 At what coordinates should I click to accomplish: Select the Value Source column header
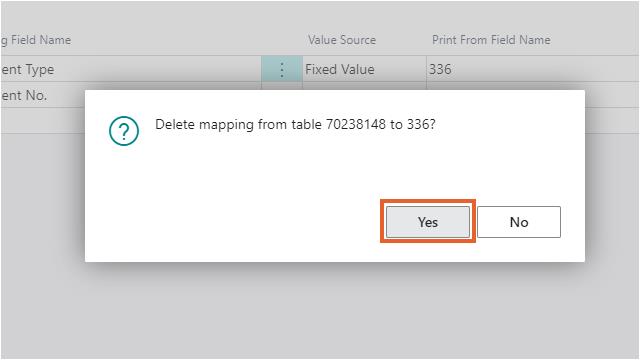[342, 40]
